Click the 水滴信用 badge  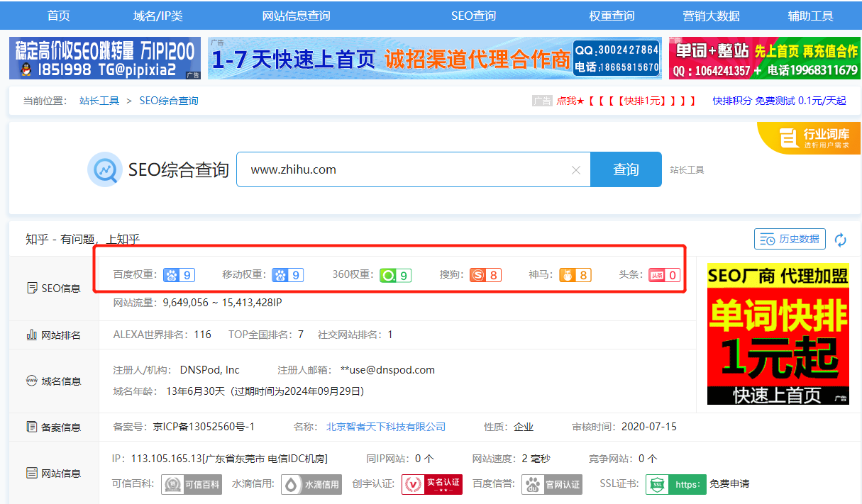click(311, 484)
